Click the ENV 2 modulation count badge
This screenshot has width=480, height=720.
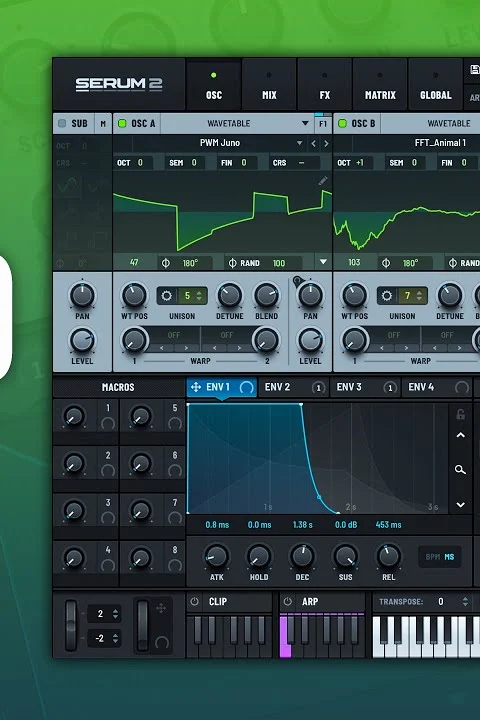tap(318, 388)
